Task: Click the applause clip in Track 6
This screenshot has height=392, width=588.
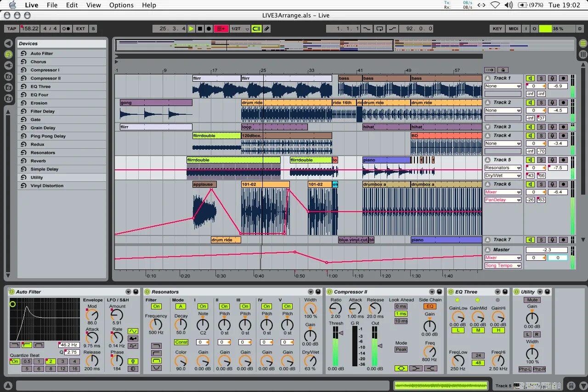Action: pos(204,184)
